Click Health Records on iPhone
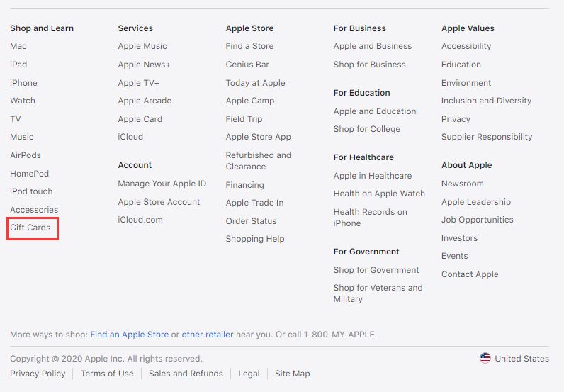This screenshot has width=564, height=392. (370, 218)
